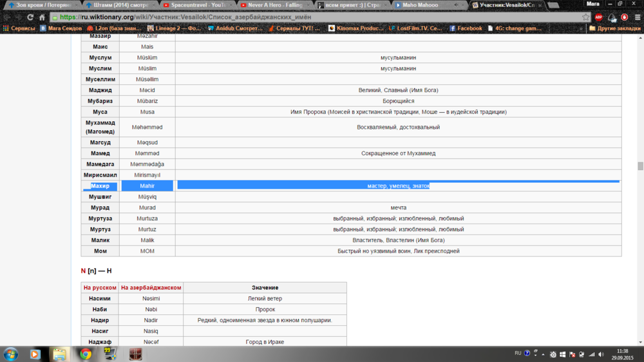
Task: Click the AdBlock Plus extension icon
Action: [x=598, y=17]
